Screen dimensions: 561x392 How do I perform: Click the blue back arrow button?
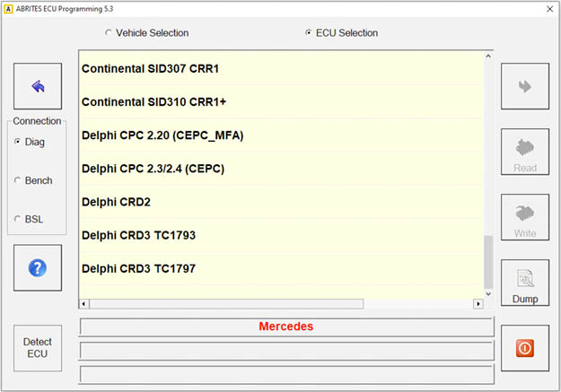point(38,86)
